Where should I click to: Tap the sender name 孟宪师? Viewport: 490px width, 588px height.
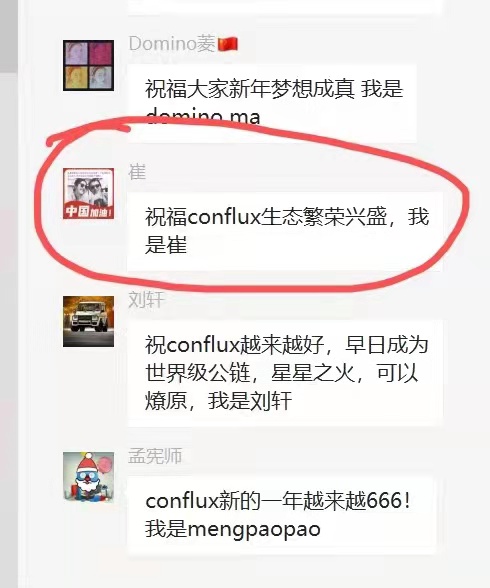pyautogui.click(x=155, y=456)
